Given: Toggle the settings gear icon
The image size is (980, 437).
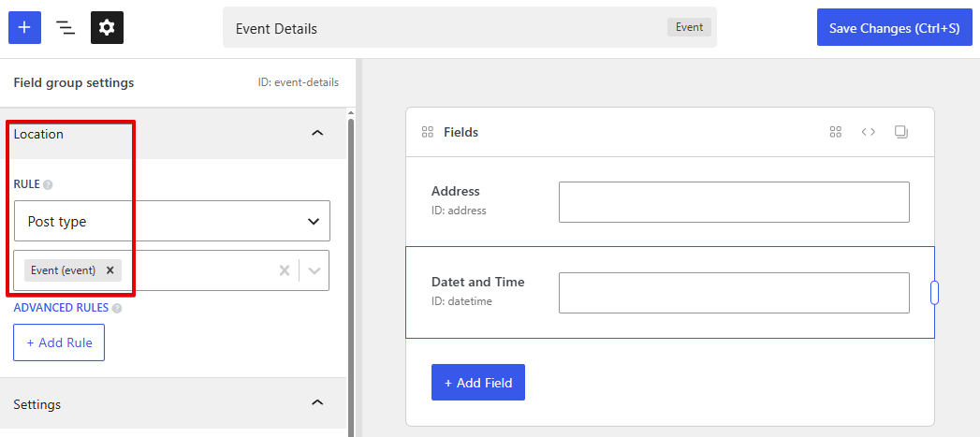Looking at the screenshot, I should [x=107, y=27].
